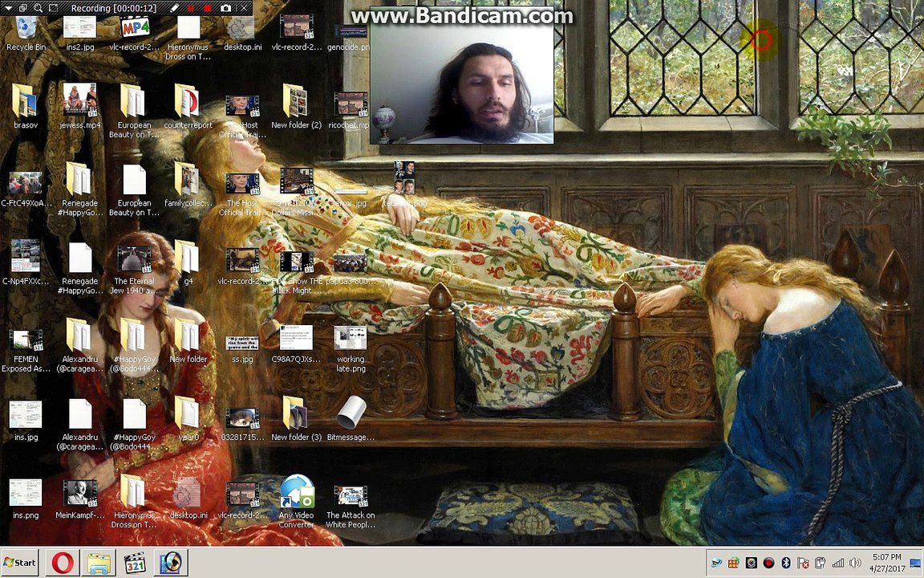Open the Bluetooth tray icon
This screenshot has height=578, width=924.
pyautogui.click(x=785, y=563)
